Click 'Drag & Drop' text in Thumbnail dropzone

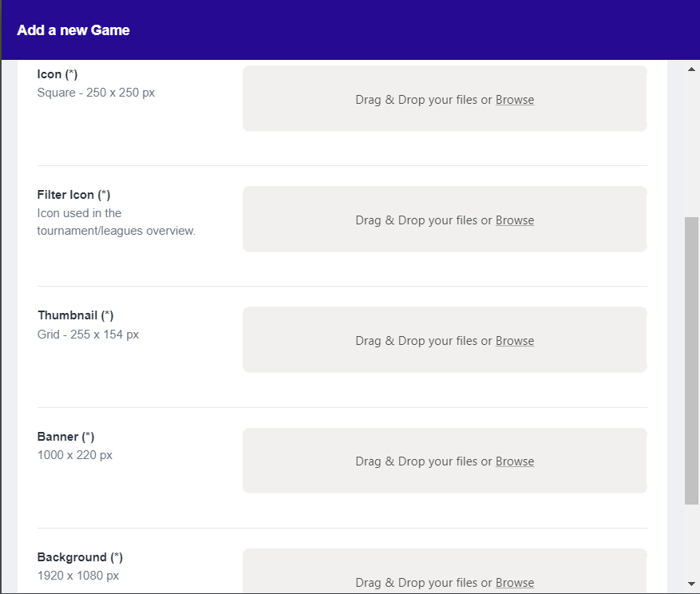click(417, 341)
